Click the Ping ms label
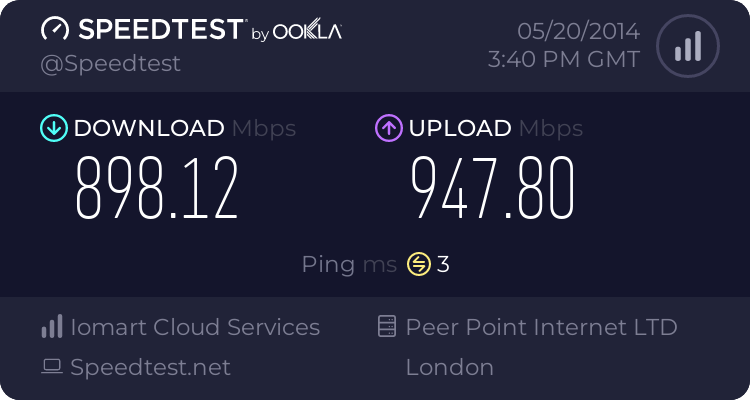 click(x=349, y=264)
